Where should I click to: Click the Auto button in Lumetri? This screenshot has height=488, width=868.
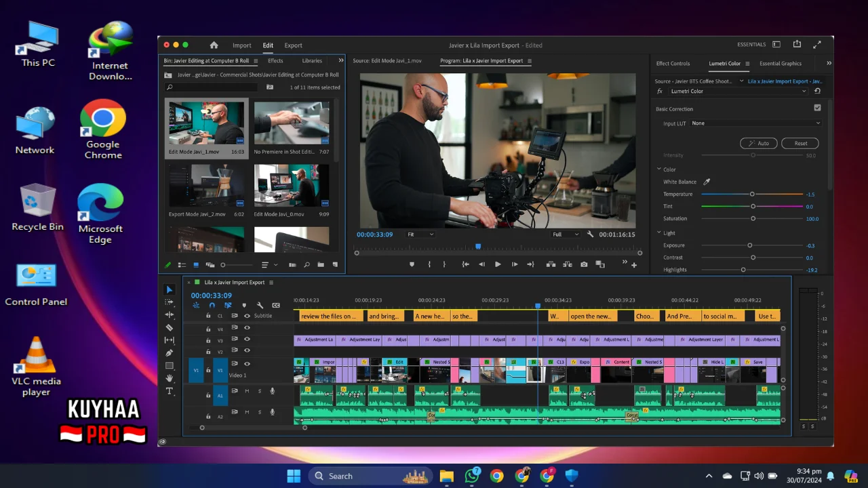(x=759, y=144)
